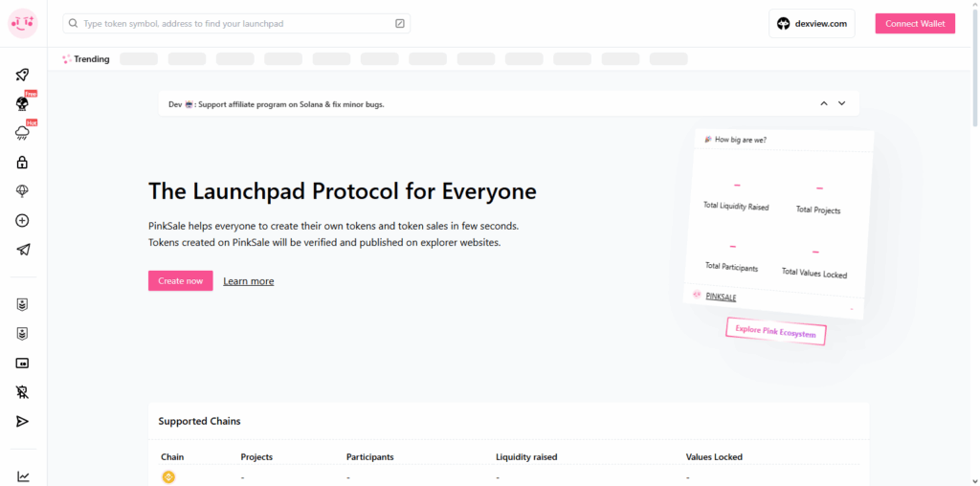Select the parachute airdrop sidebar icon
Screen dimensions: 980x486
(x=23, y=191)
